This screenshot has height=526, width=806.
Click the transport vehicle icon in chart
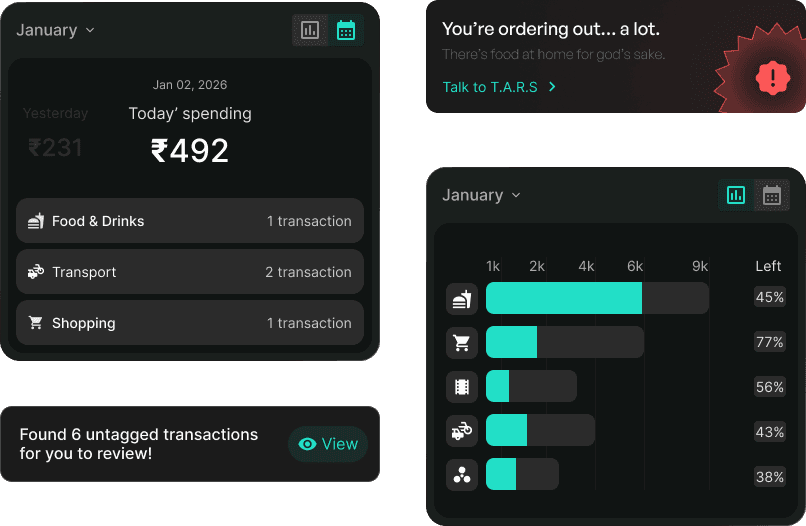pyautogui.click(x=462, y=431)
